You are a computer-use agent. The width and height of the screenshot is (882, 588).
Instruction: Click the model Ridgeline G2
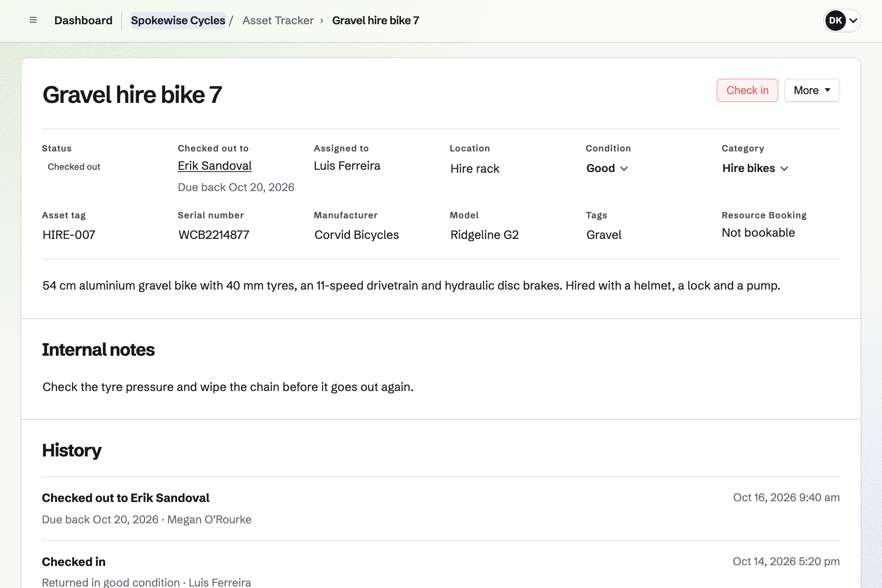pyautogui.click(x=484, y=235)
